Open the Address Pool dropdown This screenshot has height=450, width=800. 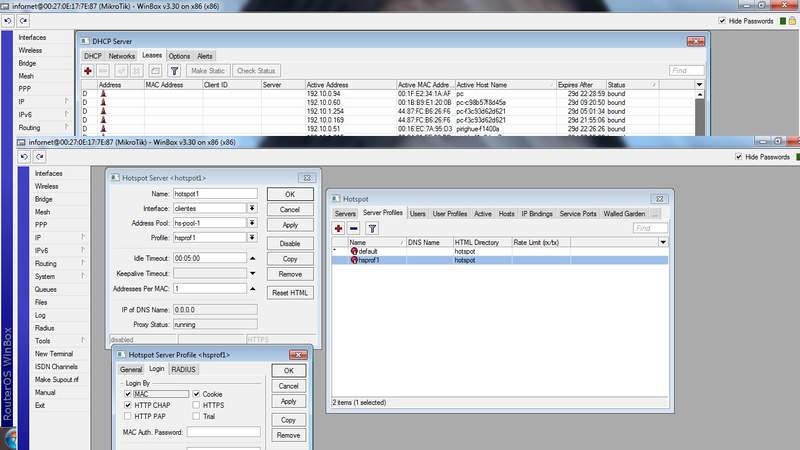[252, 223]
